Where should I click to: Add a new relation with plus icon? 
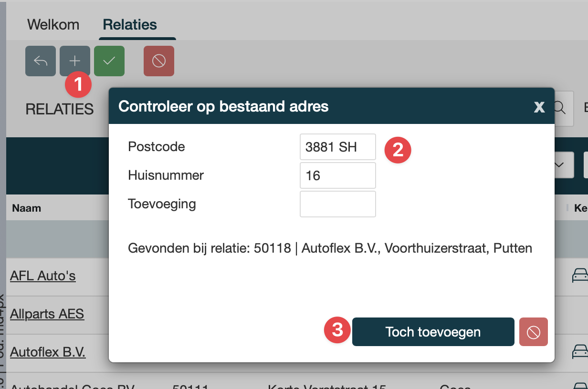tap(75, 61)
